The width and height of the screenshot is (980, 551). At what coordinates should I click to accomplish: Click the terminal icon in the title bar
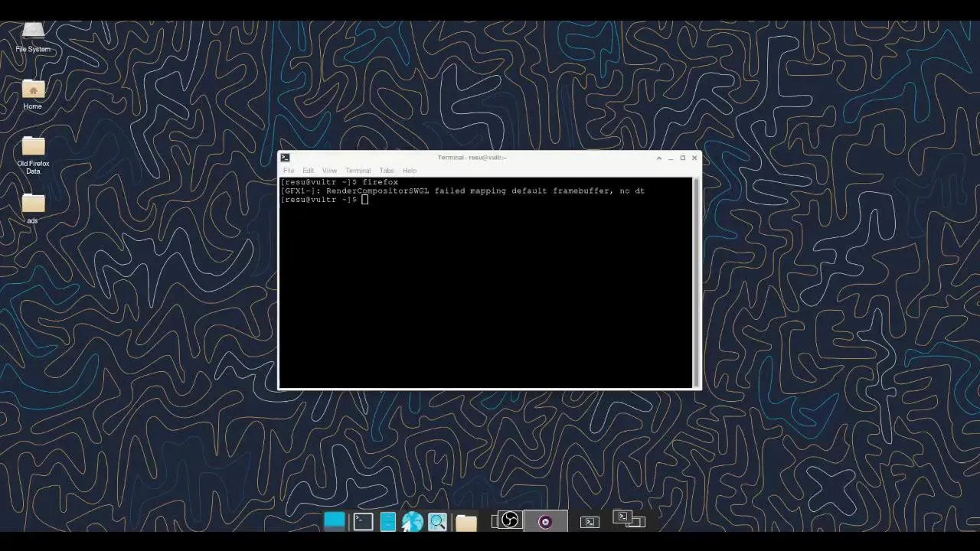[x=285, y=158]
